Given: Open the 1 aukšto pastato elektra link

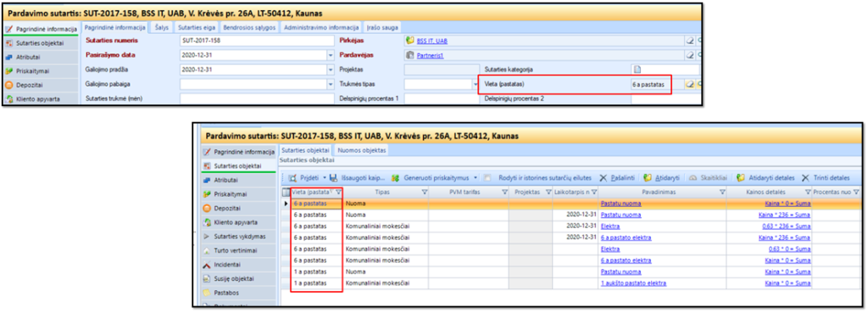Looking at the screenshot, I should pos(633,283).
